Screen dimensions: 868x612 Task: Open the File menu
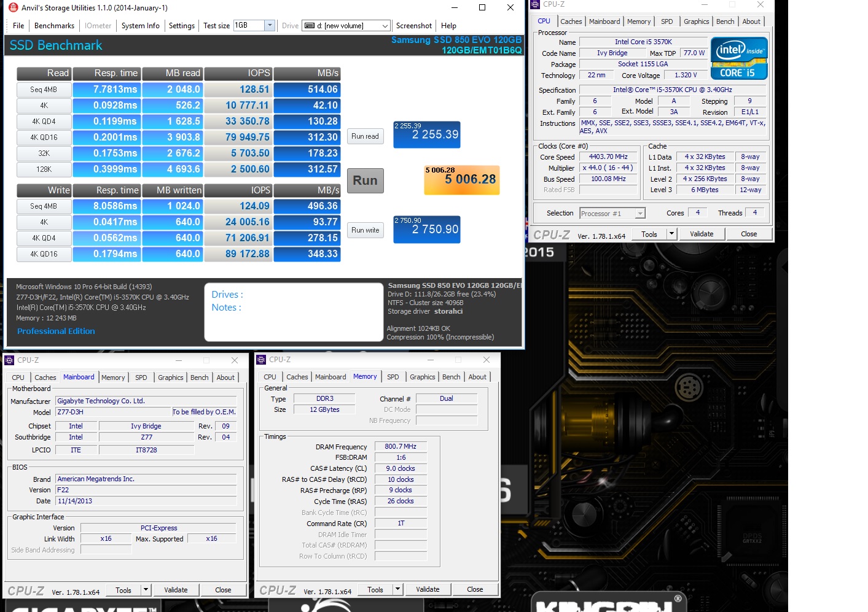pos(18,26)
